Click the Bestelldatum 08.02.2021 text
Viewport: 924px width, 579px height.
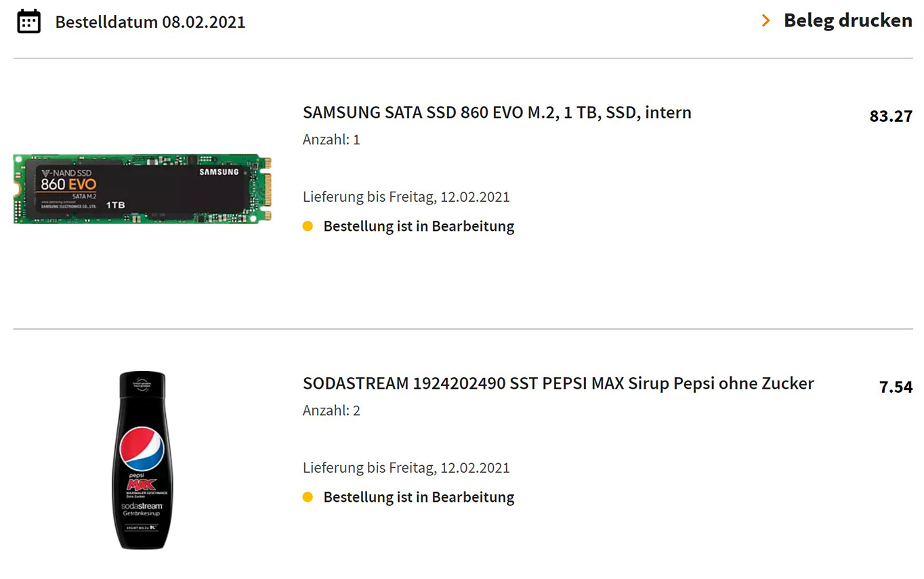tap(150, 22)
